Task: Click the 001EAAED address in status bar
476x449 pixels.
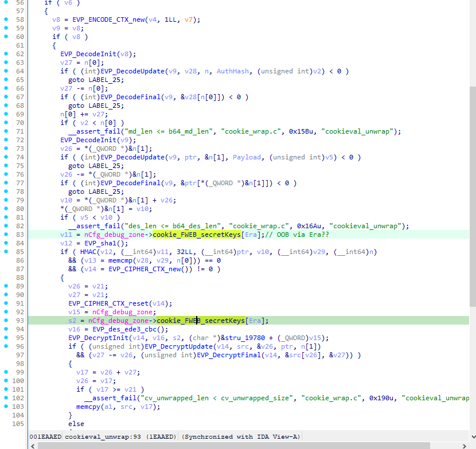Action: tap(45, 437)
